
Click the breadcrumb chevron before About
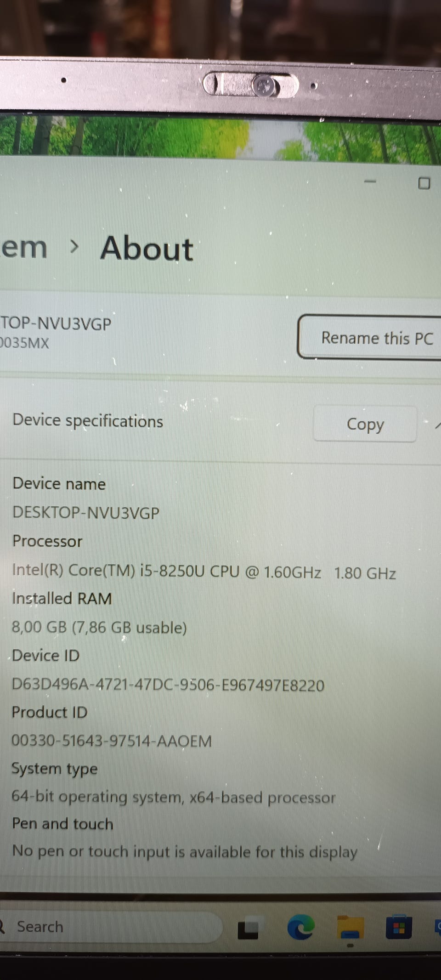click(74, 247)
